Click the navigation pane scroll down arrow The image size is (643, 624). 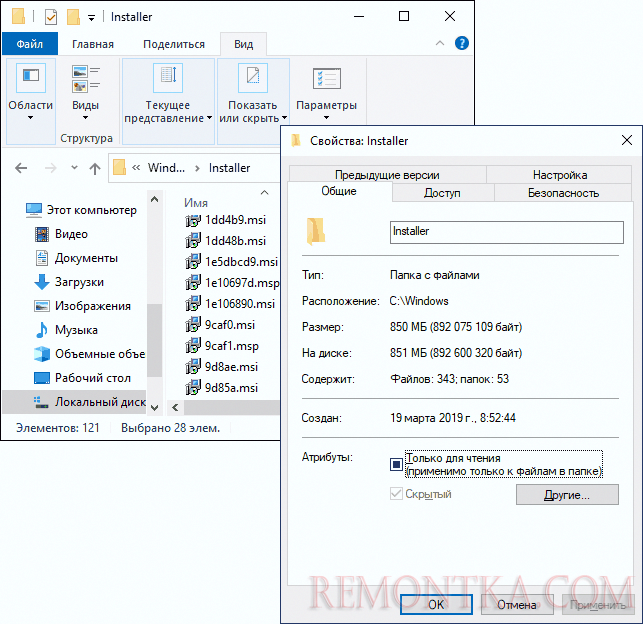coord(154,408)
